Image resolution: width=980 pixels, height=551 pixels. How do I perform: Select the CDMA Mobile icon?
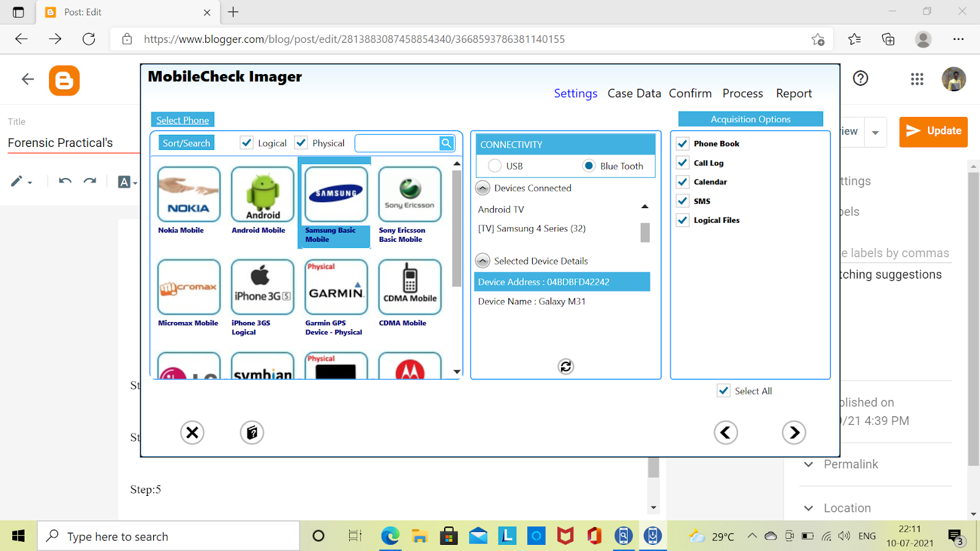point(410,287)
